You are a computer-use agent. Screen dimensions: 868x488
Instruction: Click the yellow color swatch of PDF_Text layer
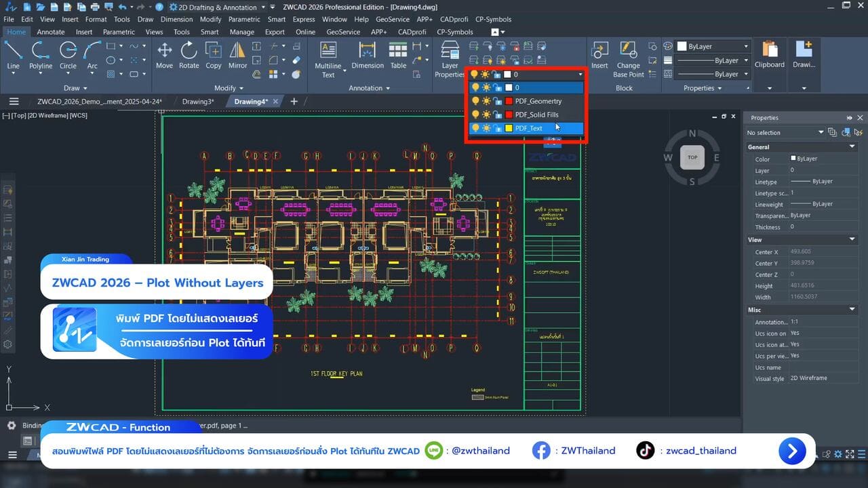tap(509, 128)
